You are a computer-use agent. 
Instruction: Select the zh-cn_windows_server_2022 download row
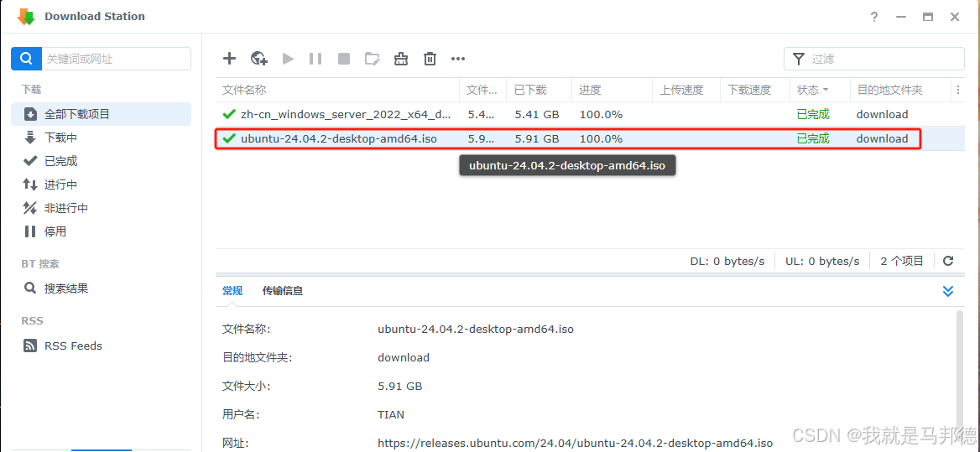tap(591, 114)
